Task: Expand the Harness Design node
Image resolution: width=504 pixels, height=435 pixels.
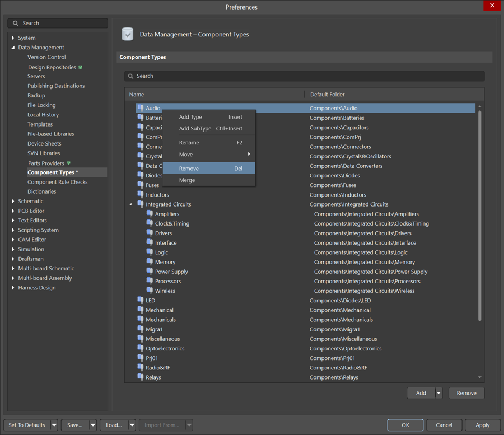Action: click(13, 288)
